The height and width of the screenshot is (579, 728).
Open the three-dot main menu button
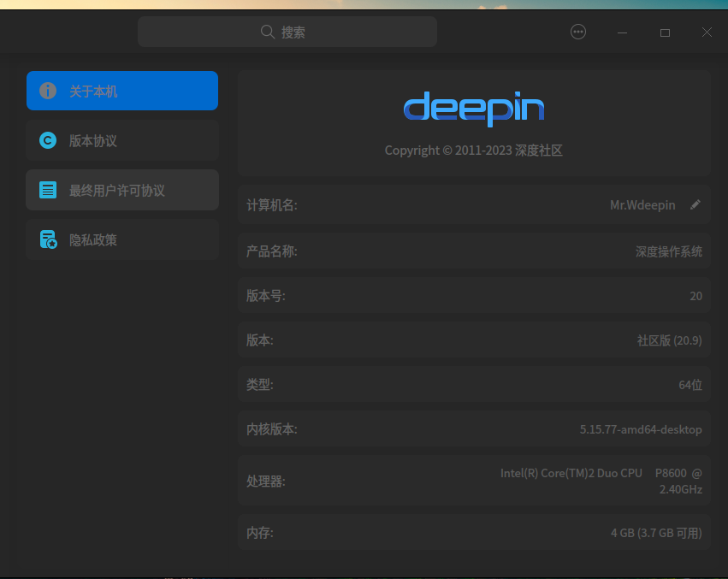578,32
